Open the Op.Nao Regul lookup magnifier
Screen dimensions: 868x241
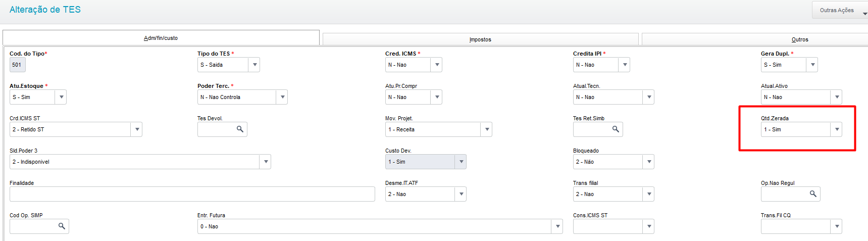click(x=813, y=194)
